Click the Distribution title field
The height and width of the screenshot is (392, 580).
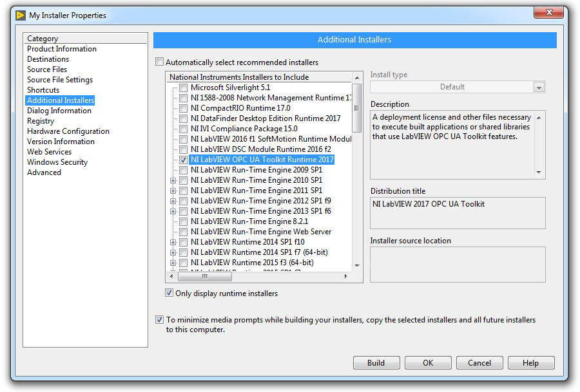pos(458,213)
